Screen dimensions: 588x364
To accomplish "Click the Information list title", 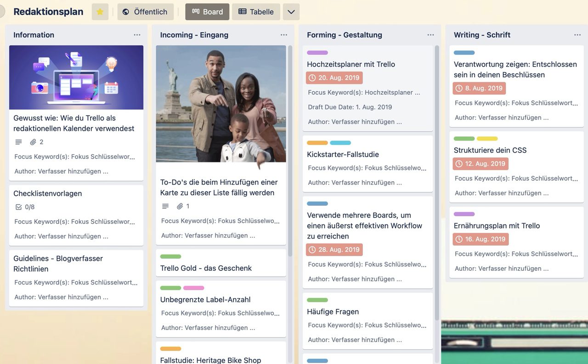I will point(34,35).
